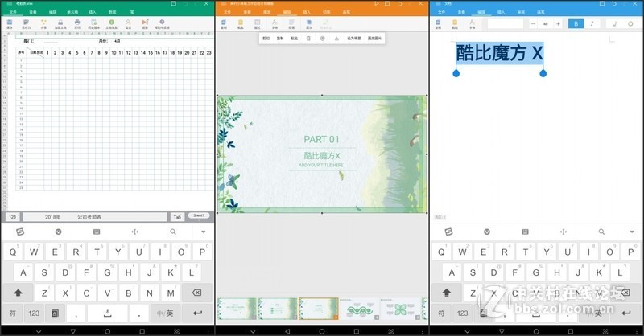This screenshot has height=336, width=644.
Task: Switch to the Review tab in the document editor
Action: pyautogui.click(x=521, y=12)
